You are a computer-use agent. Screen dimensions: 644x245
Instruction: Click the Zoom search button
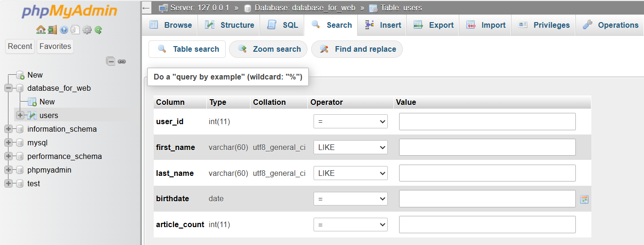point(269,49)
